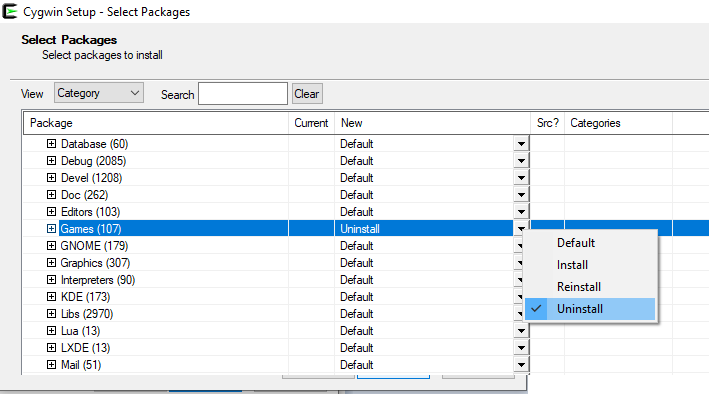The width and height of the screenshot is (709, 394).
Task: Expand the Database (60) category
Action: pos(52,143)
